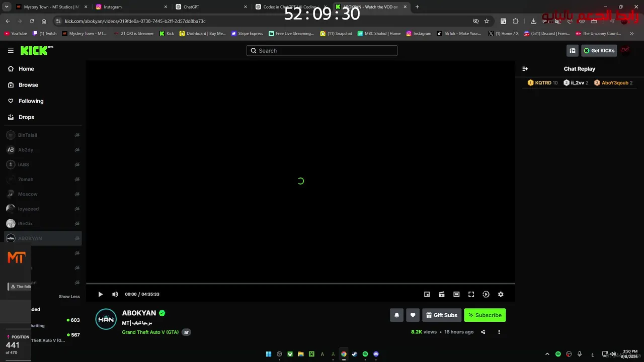Open the ABOKYAN channel name link
The image size is (644, 362).
[139, 313]
